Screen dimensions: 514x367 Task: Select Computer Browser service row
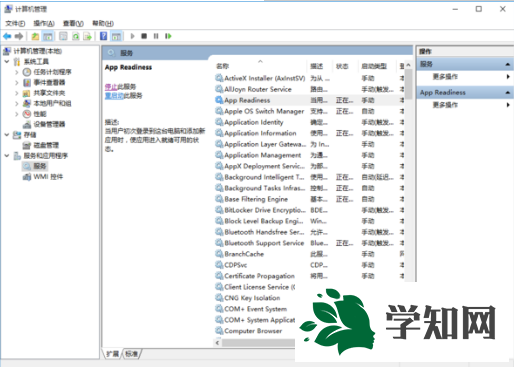tap(255, 331)
